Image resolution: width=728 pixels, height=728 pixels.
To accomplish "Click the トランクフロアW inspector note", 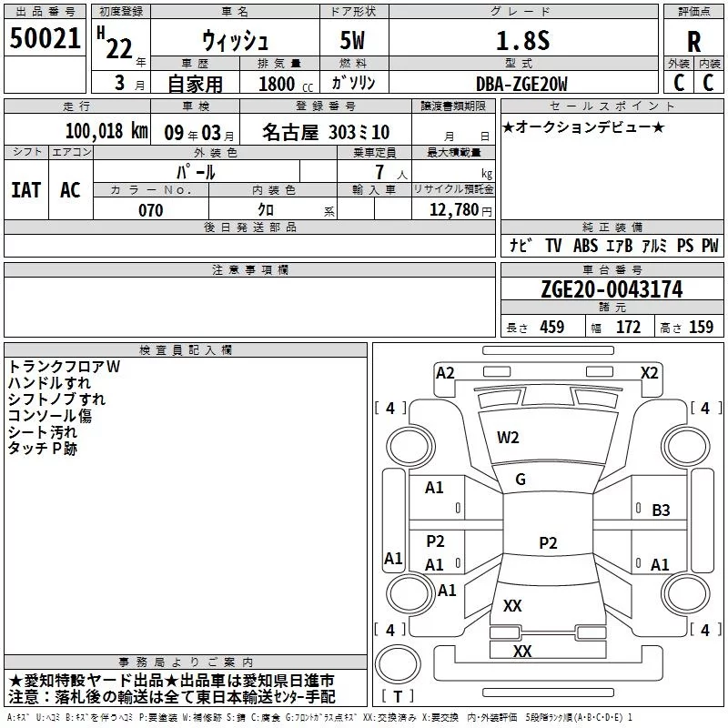I will [x=64, y=367].
